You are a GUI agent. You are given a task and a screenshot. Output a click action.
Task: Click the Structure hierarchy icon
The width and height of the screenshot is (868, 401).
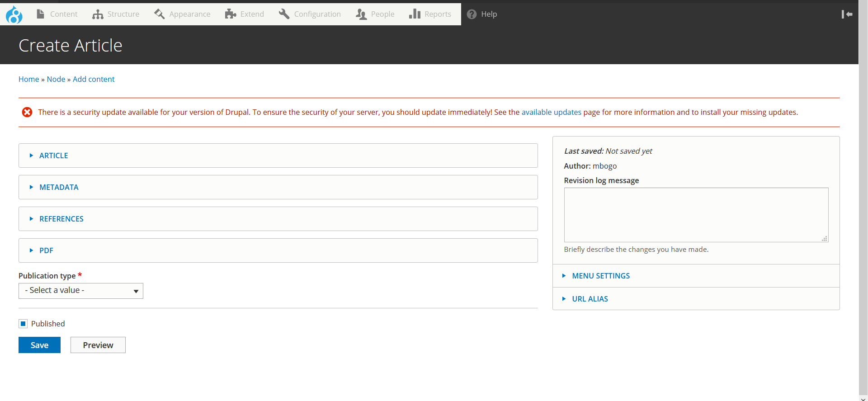(x=98, y=14)
